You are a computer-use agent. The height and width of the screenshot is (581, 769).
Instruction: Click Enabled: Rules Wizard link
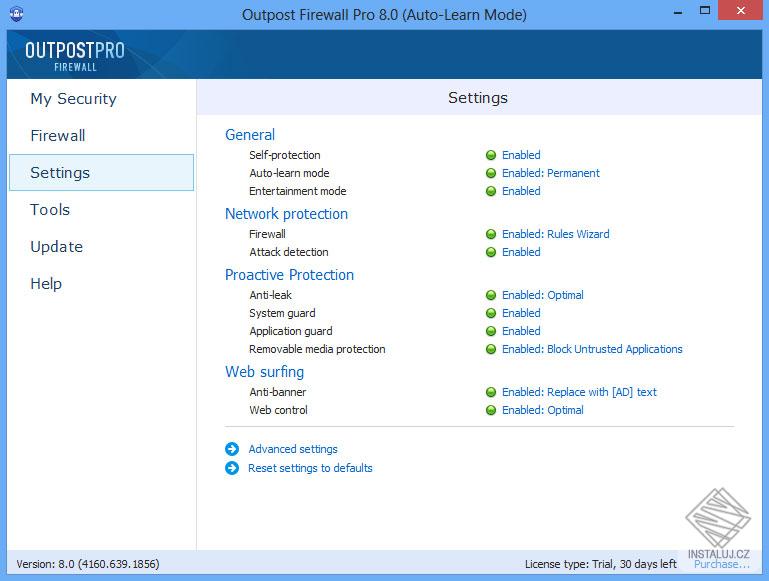(x=555, y=234)
